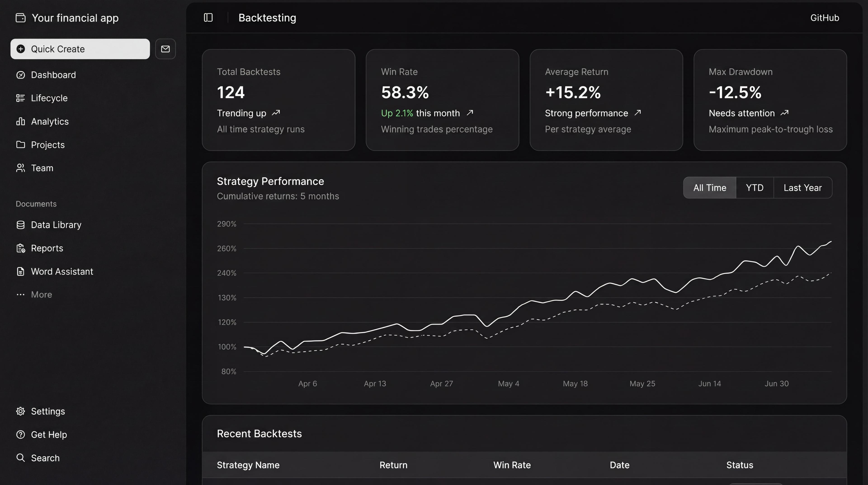Select Analytics in the sidebar

click(50, 121)
